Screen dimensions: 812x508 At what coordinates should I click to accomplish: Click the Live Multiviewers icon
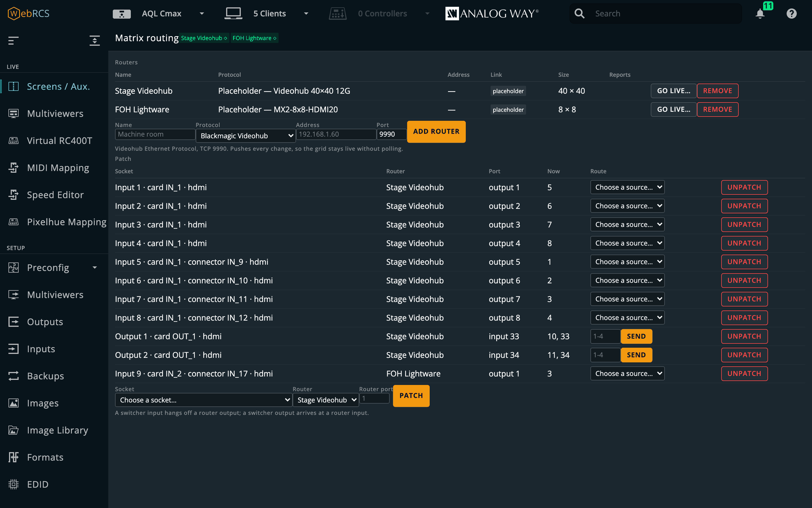14,114
